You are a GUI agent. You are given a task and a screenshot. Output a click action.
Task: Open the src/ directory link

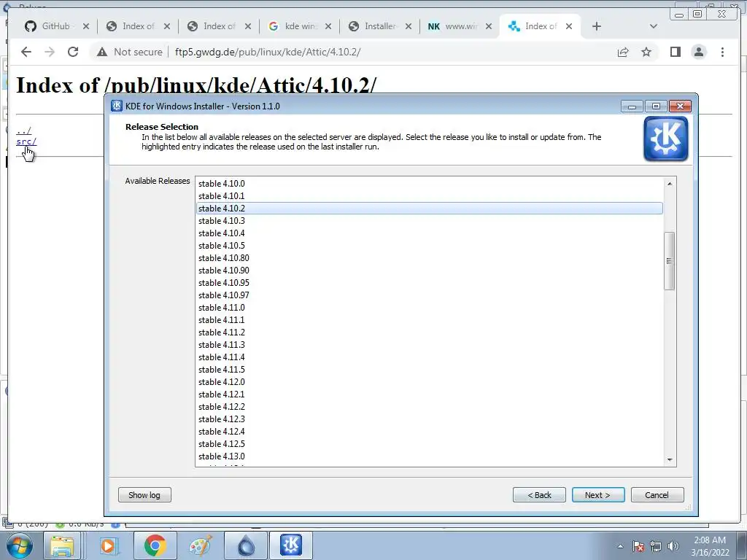26,141
